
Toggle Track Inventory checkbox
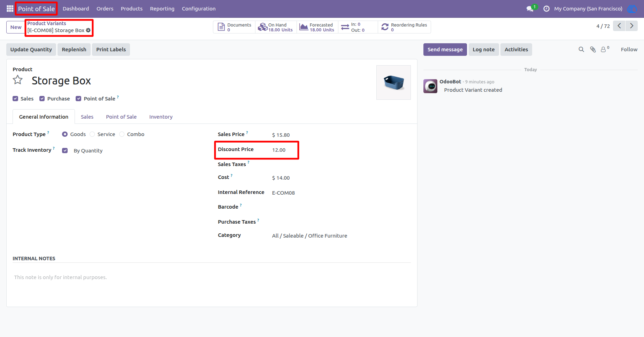click(65, 151)
